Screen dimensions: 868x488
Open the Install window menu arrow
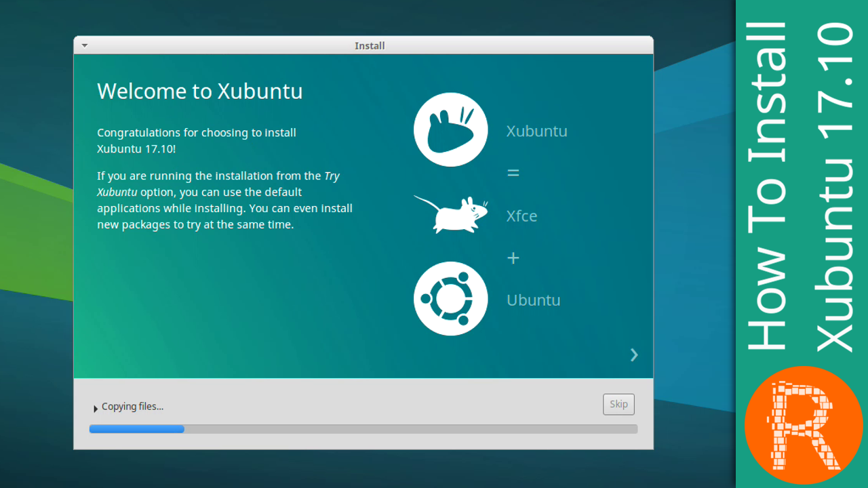pyautogui.click(x=85, y=45)
